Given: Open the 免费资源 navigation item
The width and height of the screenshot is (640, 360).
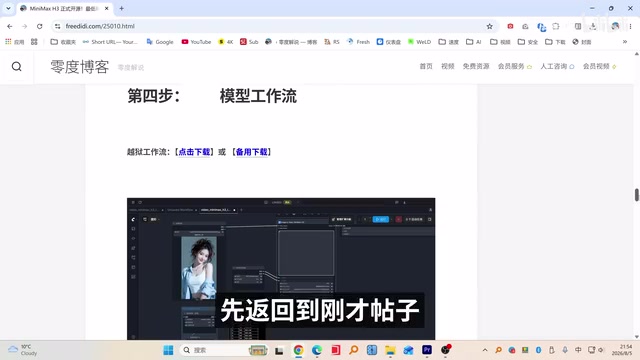Looking at the screenshot, I should tap(476, 66).
